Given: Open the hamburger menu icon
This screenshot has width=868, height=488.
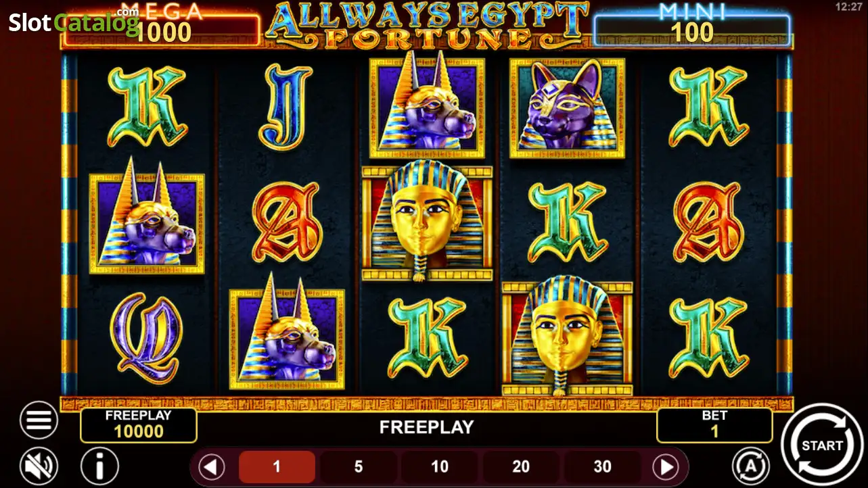Looking at the screenshot, I should coord(39,420).
